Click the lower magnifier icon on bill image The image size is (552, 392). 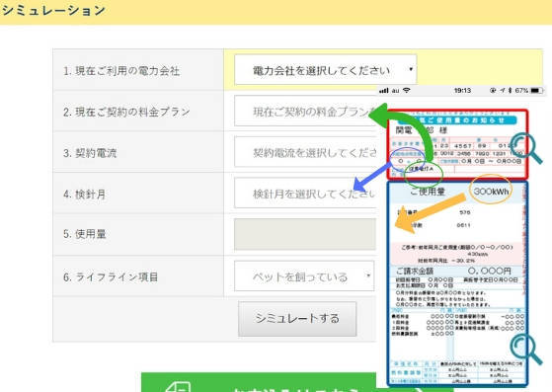coord(526,350)
